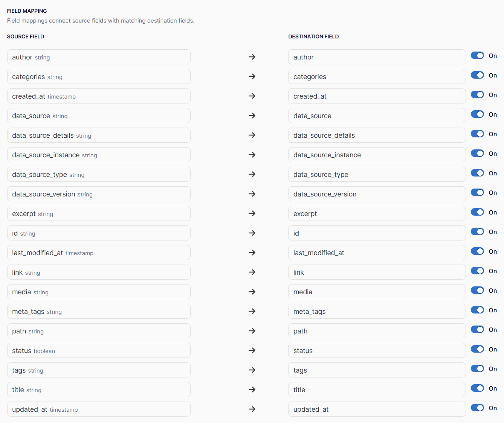
Task: Click the mapping arrow beside created_at
Action: pyautogui.click(x=252, y=96)
